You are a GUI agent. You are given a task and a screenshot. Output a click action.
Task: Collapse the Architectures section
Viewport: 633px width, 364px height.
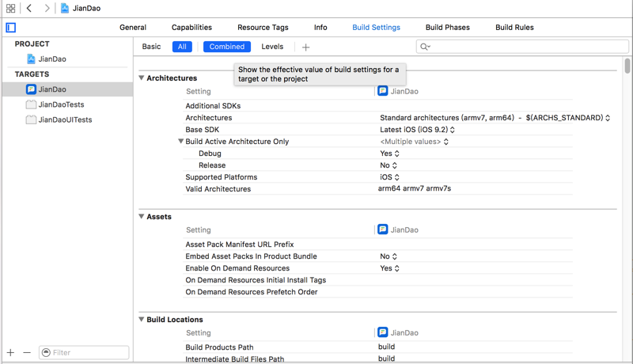tap(142, 78)
